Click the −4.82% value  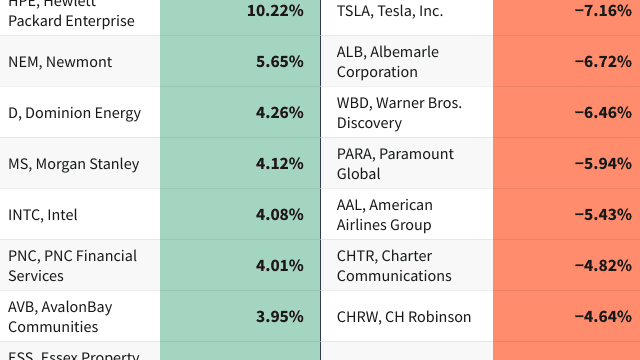point(603,266)
